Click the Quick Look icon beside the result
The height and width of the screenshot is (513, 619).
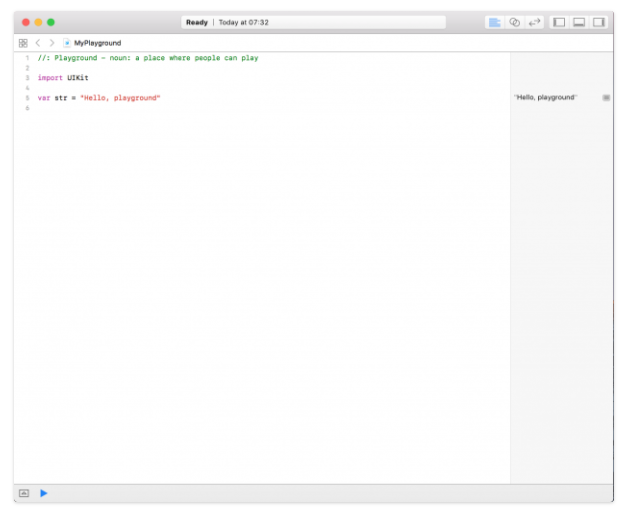coord(606,98)
